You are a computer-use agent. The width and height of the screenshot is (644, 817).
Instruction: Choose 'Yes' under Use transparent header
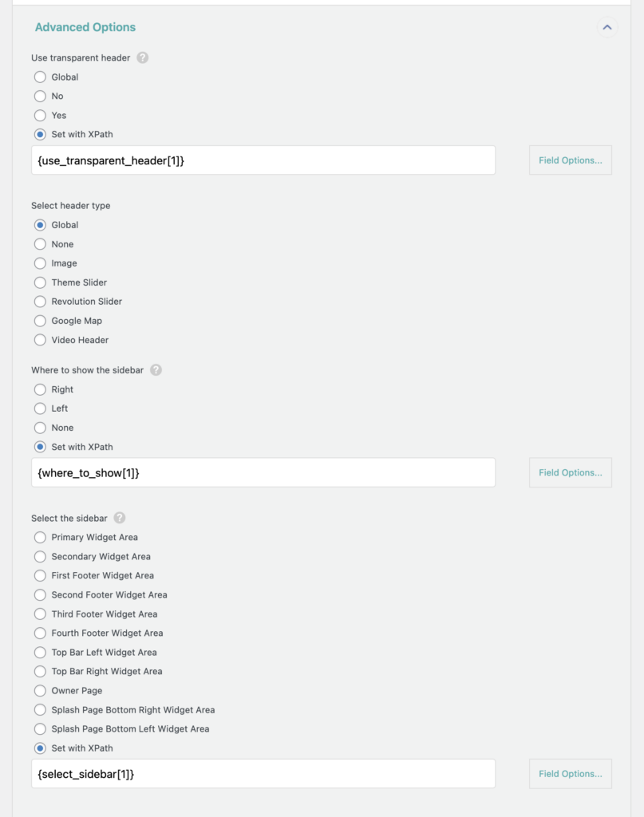coord(40,115)
